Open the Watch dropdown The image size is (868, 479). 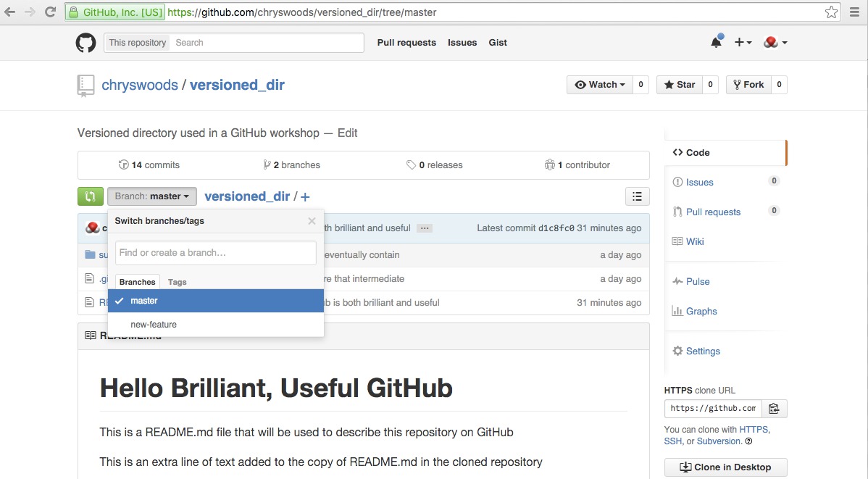click(599, 85)
